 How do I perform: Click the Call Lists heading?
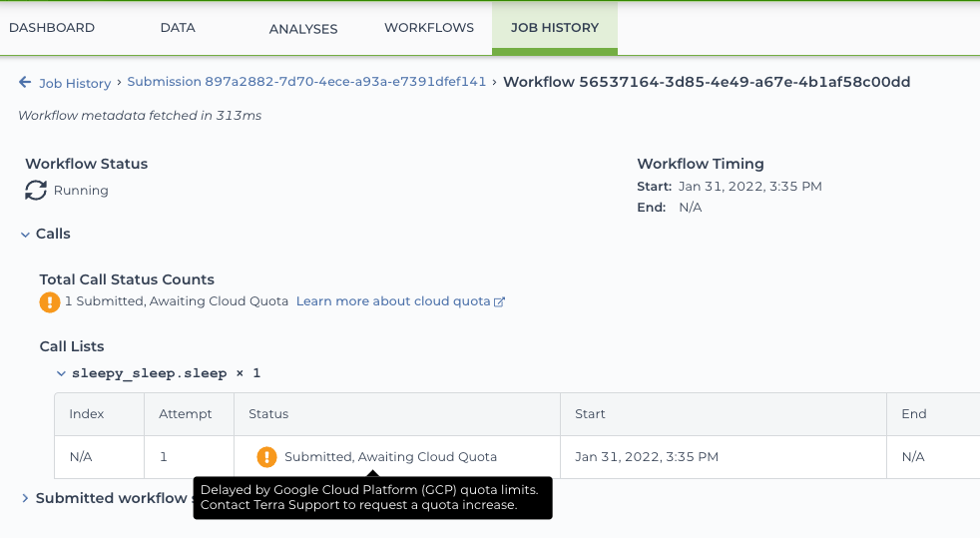[x=72, y=346]
